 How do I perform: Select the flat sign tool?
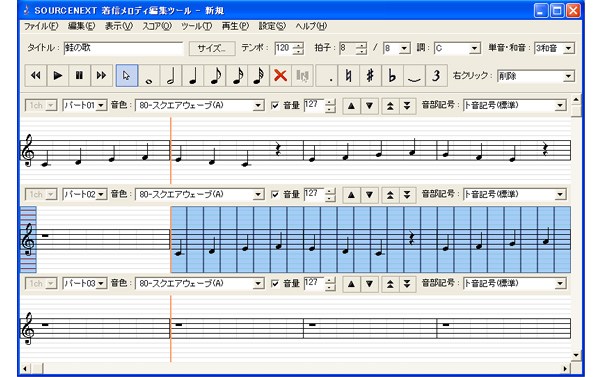(392, 75)
